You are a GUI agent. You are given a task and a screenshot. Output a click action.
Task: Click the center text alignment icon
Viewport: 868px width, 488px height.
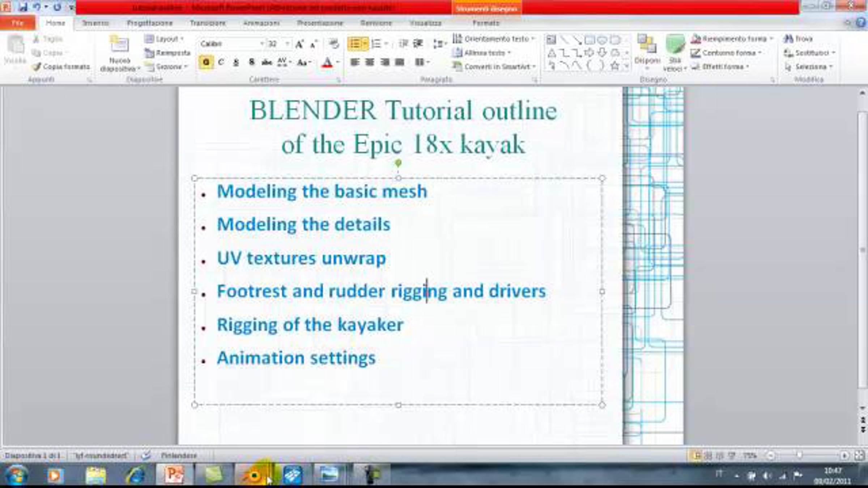[370, 62]
